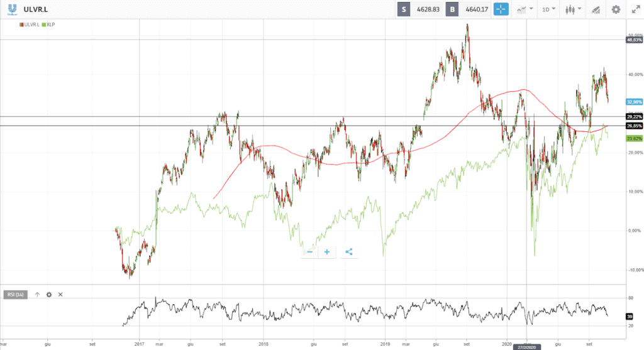Click the S sell button

tap(404, 9)
